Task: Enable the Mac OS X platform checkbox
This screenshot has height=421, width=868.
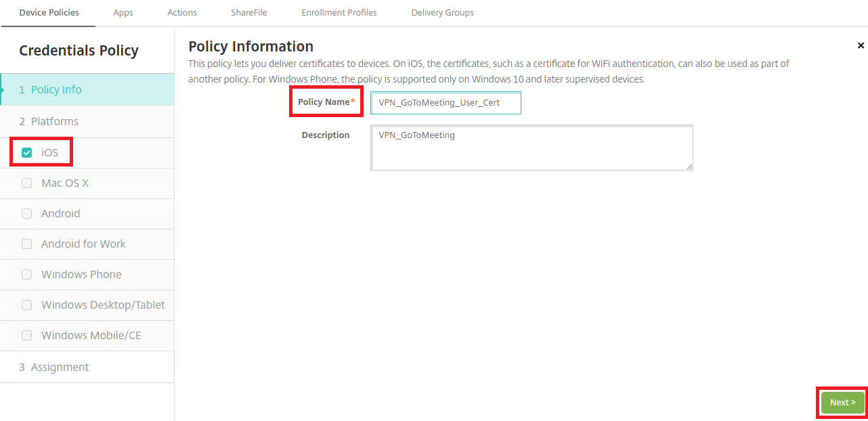Action: pyautogui.click(x=27, y=183)
